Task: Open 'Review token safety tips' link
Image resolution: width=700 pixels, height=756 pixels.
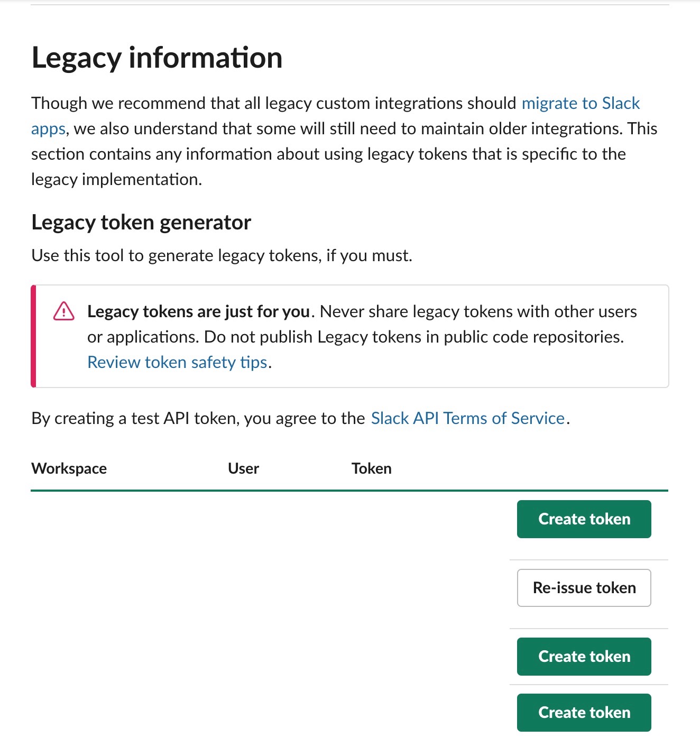Action: [x=177, y=362]
